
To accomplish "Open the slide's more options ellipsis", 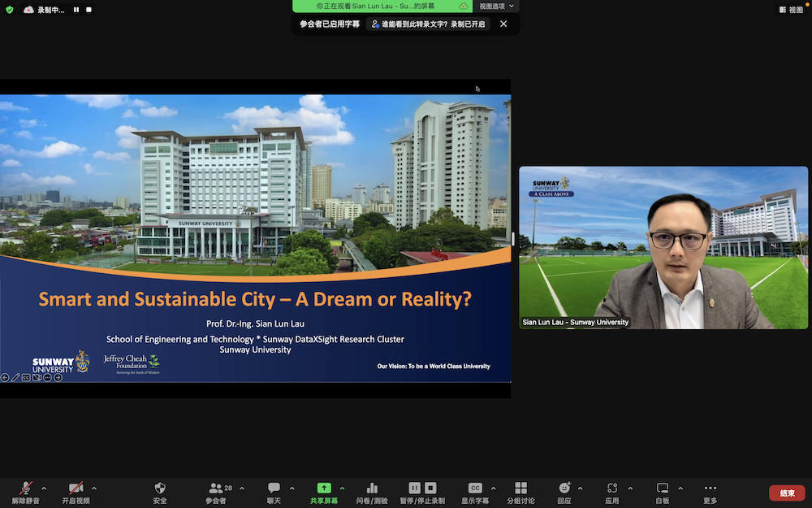I will point(47,377).
